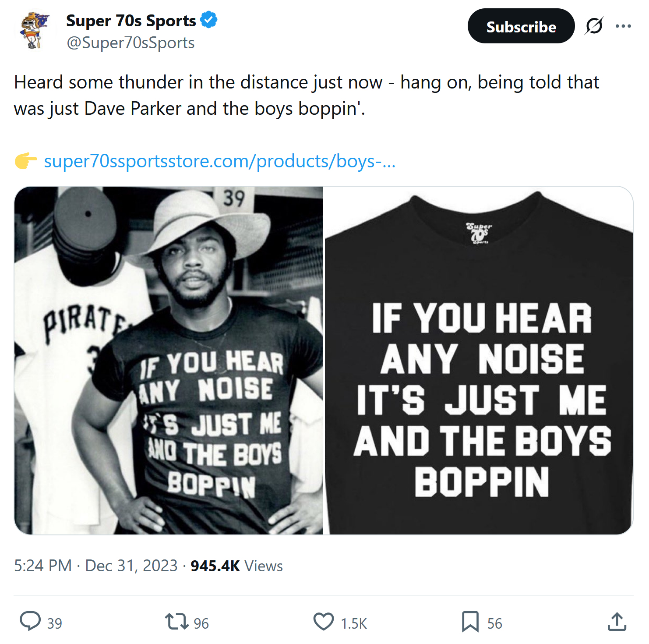The image size is (649, 644).
Task: Bookmark this post
Action: click(x=470, y=622)
